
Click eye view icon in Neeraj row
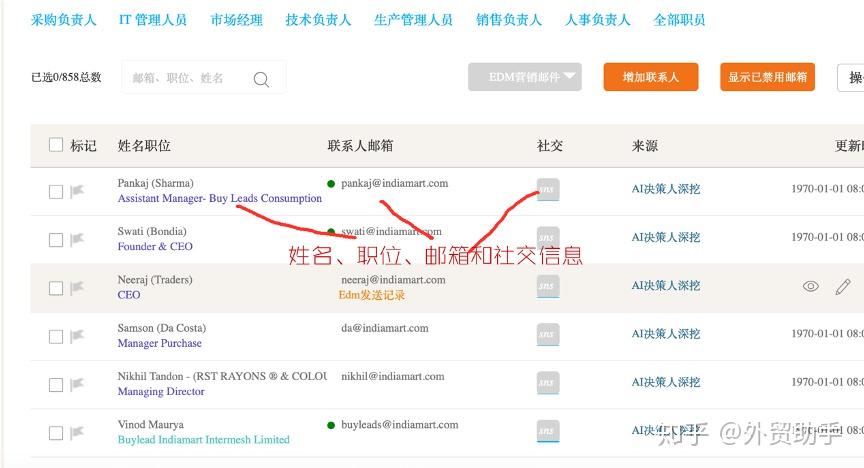[x=811, y=286]
